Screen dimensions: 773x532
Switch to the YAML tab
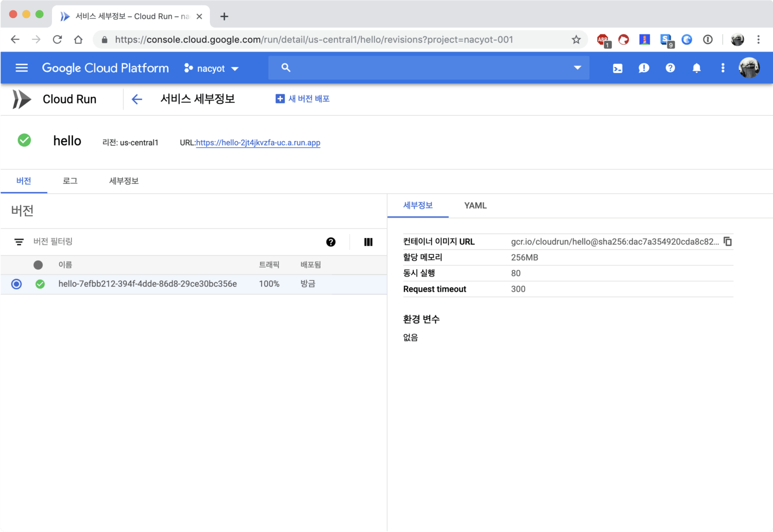click(475, 205)
